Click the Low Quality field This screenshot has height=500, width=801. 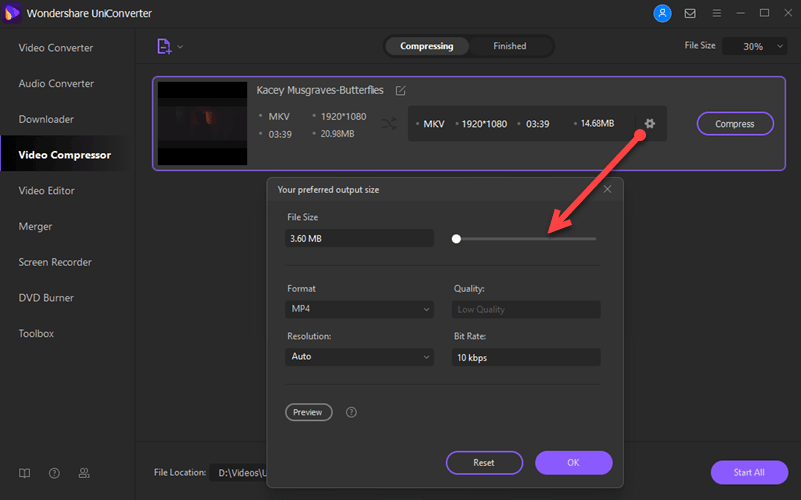click(x=526, y=309)
